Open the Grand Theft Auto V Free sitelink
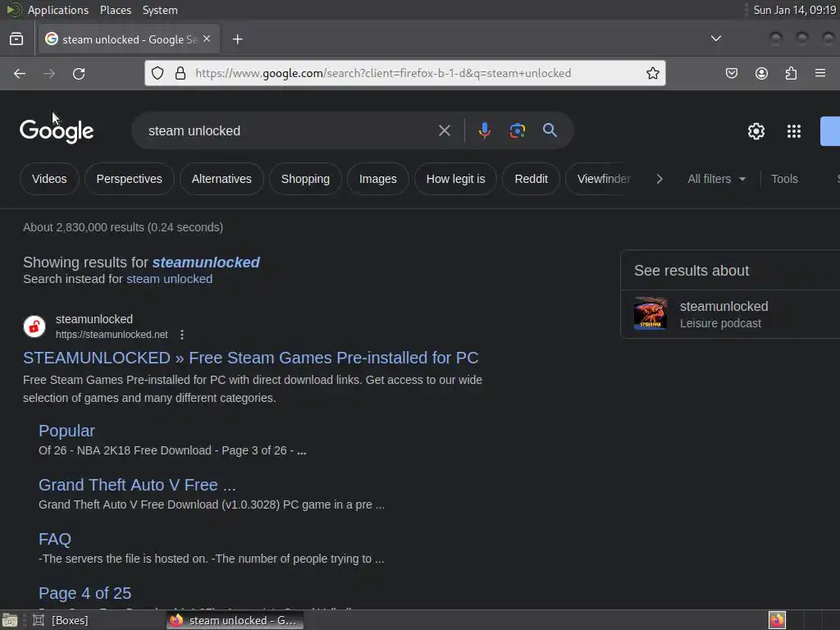Screen dimensions: 840x630 coord(137,485)
